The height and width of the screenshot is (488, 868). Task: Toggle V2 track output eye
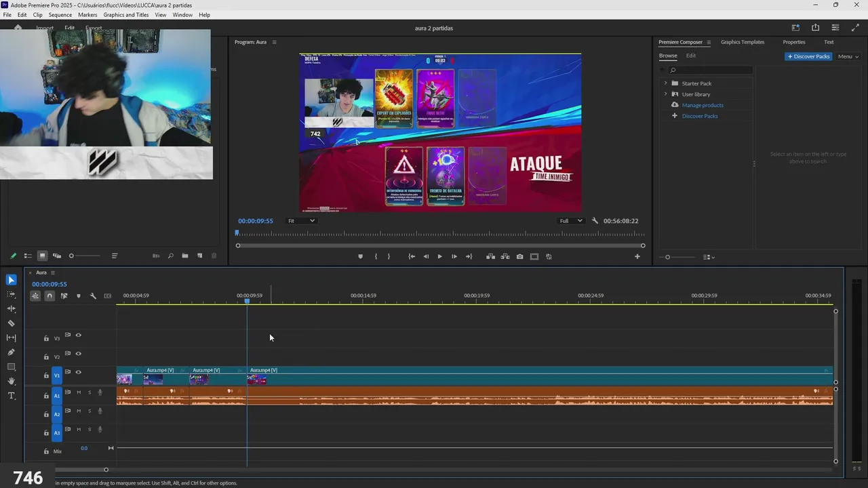point(78,353)
